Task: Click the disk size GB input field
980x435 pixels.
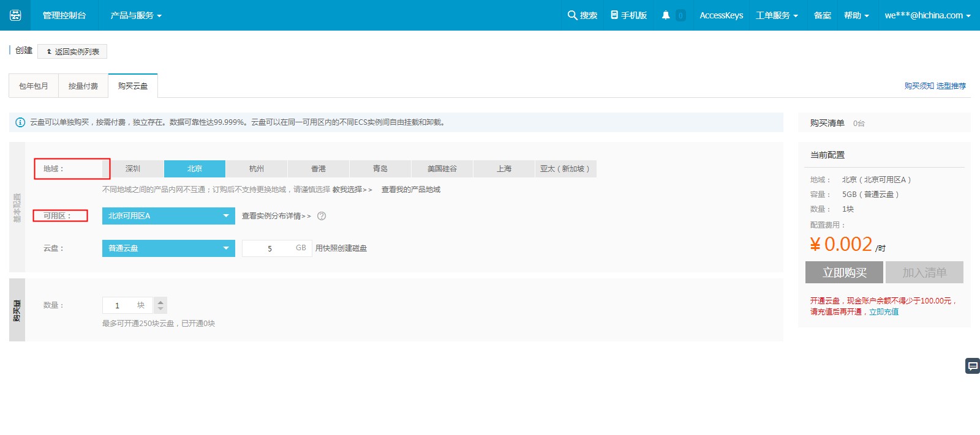Action: click(269, 248)
